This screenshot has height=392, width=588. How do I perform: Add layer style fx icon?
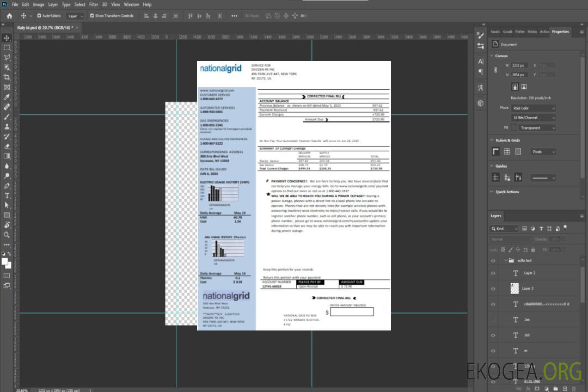[x=528, y=389]
